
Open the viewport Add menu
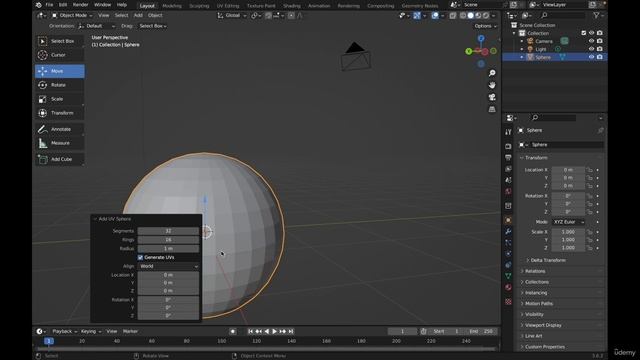(x=138, y=16)
